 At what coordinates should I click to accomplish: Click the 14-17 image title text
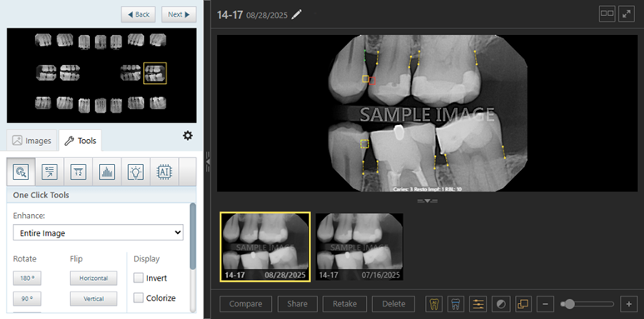pyautogui.click(x=230, y=15)
